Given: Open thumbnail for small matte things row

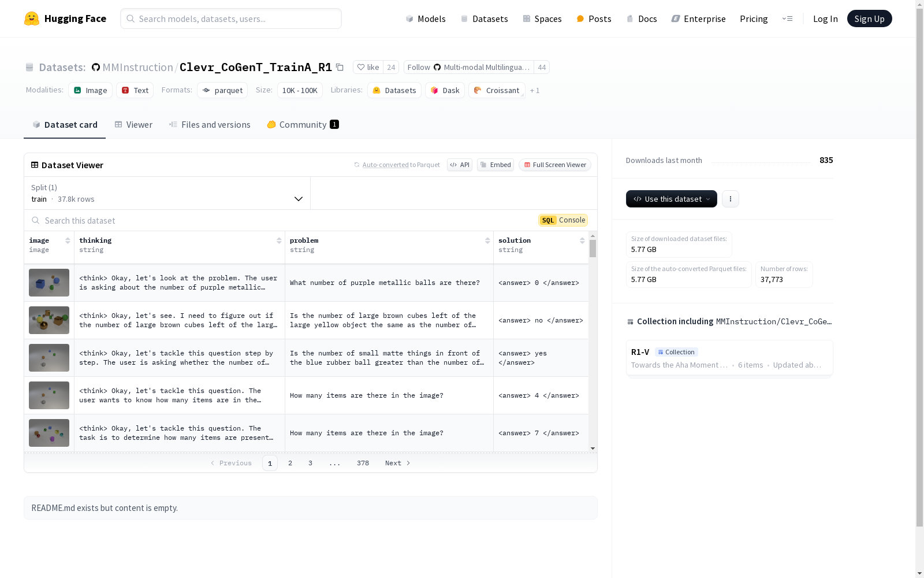Looking at the screenshot, I should tap(49, 358).
